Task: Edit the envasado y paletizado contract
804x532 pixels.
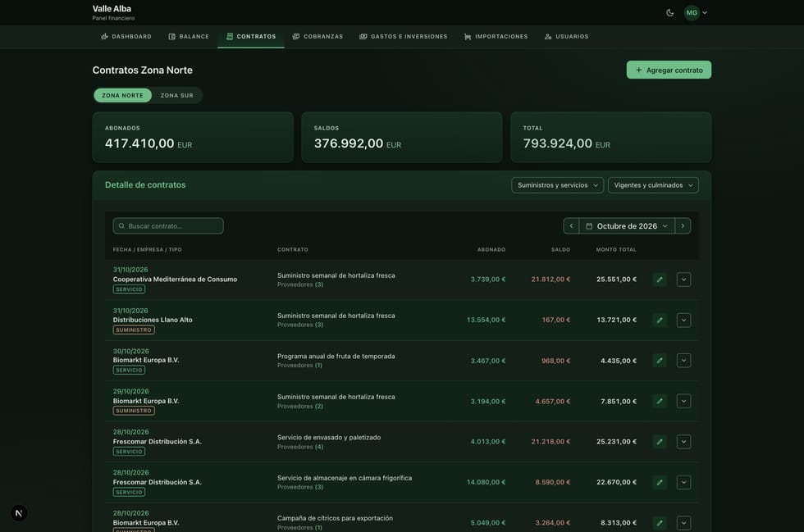Action: (x=660, y=441)
